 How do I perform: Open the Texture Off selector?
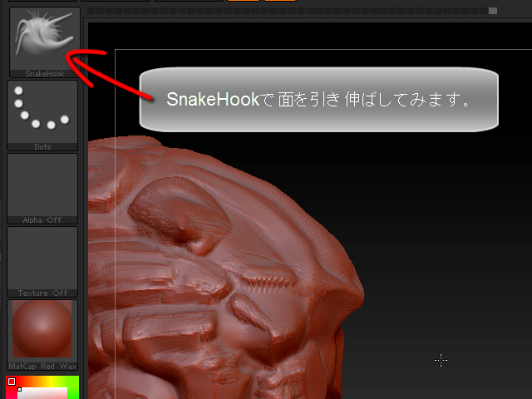[42, 262]
